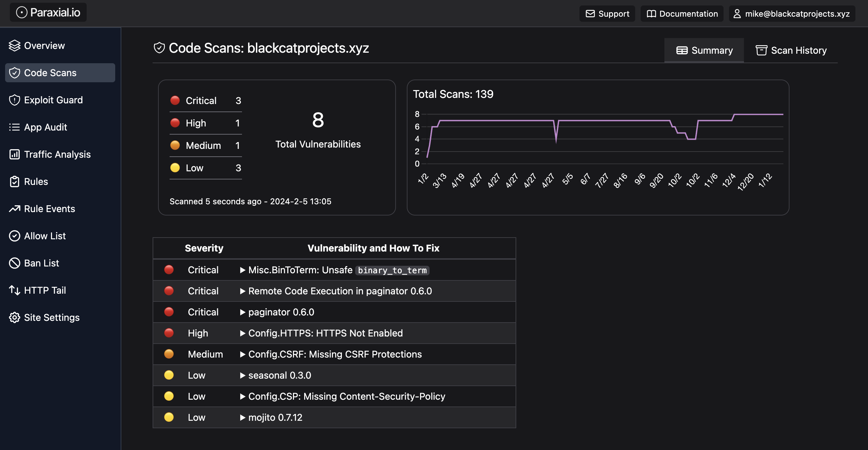Click the yellow Low dot in summary card
This screenshot has width=868, height=450.
point(175,168)
